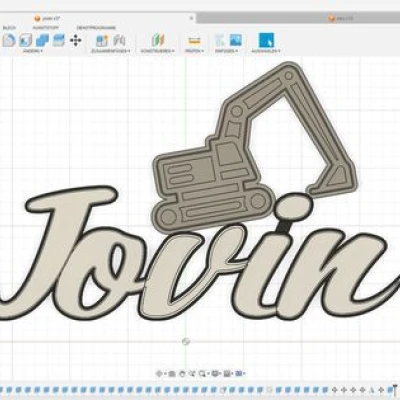The image size is (400, 400).
Task: Select the Shell tool in the Ändern group
Action: 25,40
